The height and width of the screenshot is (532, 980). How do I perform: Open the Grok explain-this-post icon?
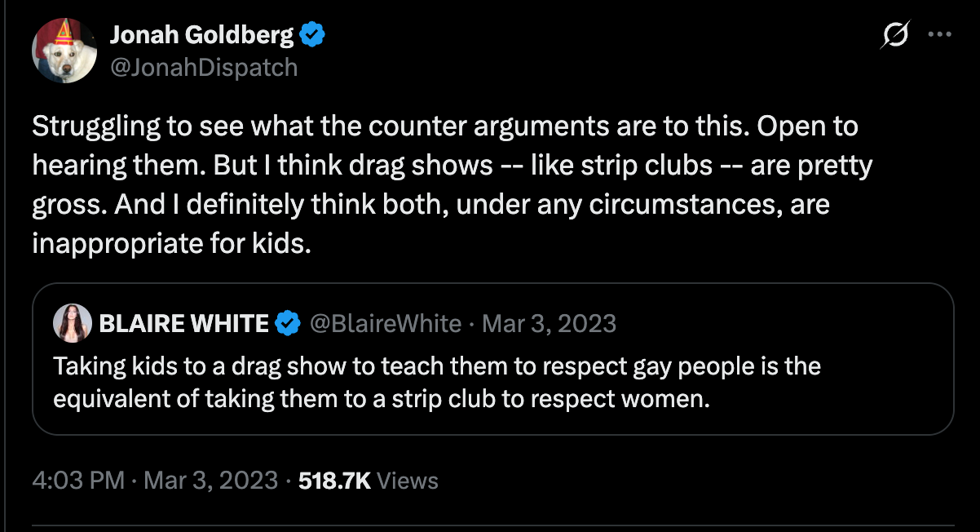click(x=895, y=37)
